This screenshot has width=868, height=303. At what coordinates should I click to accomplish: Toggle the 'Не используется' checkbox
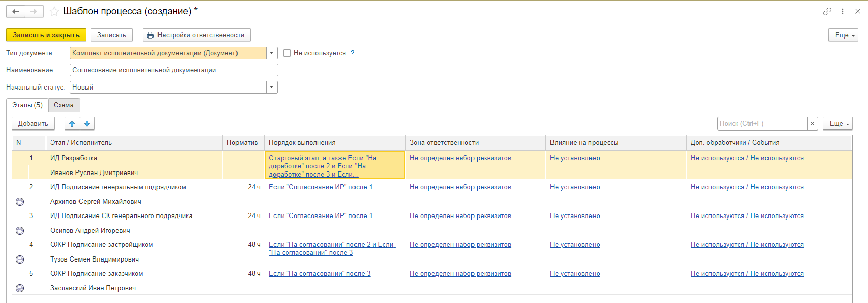click(287, 53)
